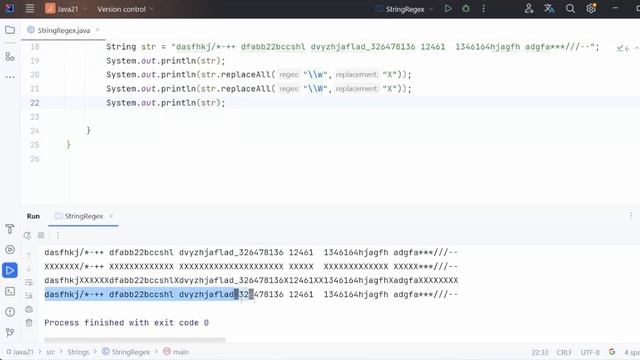Viewport: 640px width, 360px height.
Task: Open Go to Line via 22:33 position
Action: [x=540, y=352]
